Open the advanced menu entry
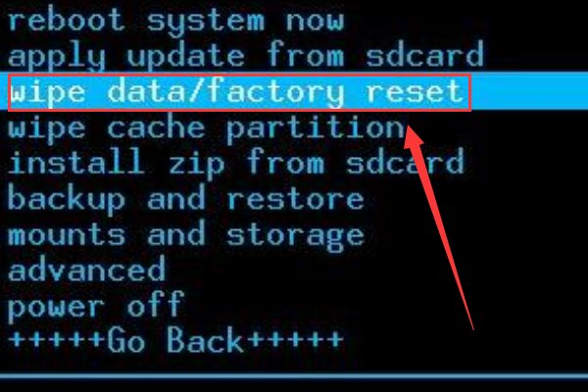The image size is (588, 392). tap(86, 269)
